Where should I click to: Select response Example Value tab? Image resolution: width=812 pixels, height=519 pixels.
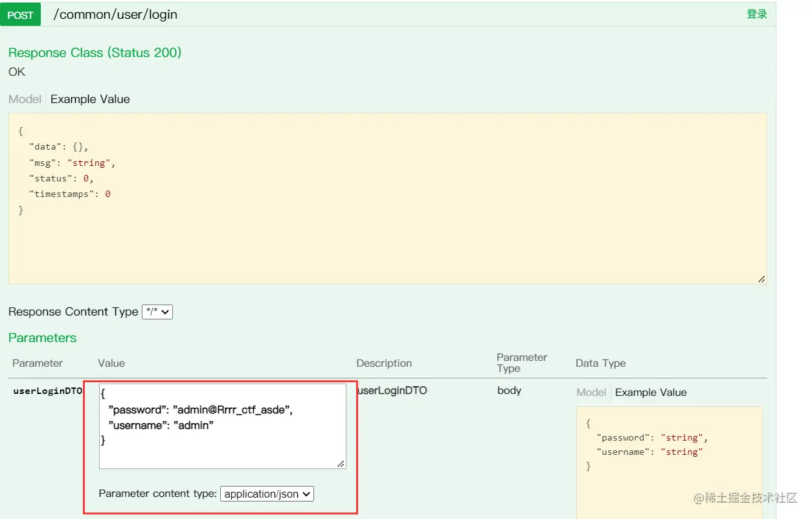point(90,99)
